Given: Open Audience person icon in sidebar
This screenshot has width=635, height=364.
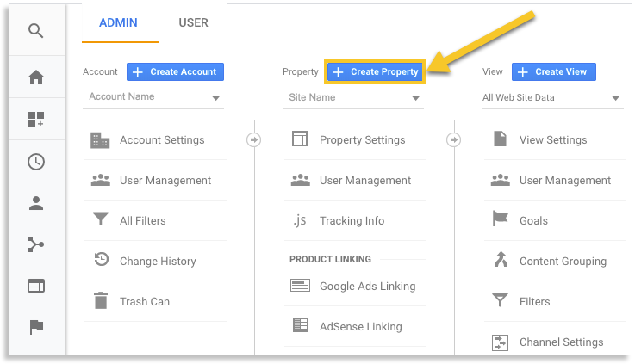Looking at the screenshot, I should click(x=35, y=203).
